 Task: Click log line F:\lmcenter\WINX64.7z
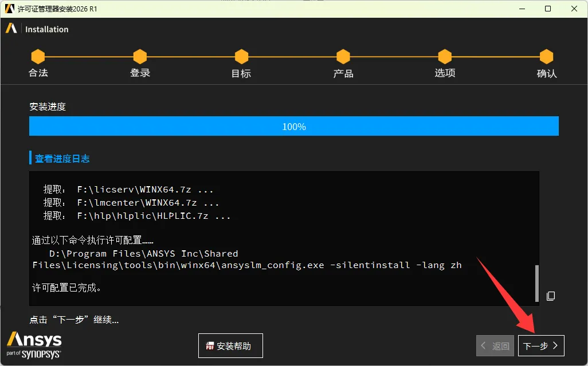point(131,203)
